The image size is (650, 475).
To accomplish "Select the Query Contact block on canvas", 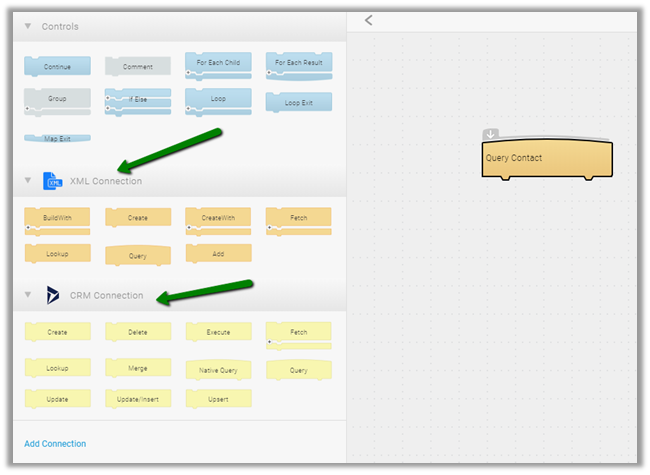I will 546,159.
